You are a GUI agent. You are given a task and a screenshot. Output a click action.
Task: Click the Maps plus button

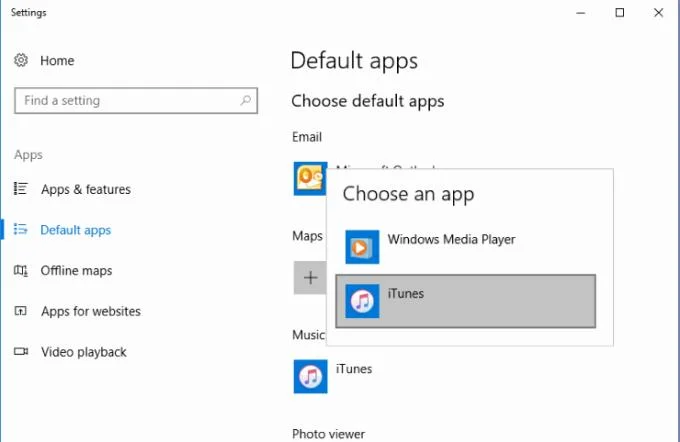310,278
